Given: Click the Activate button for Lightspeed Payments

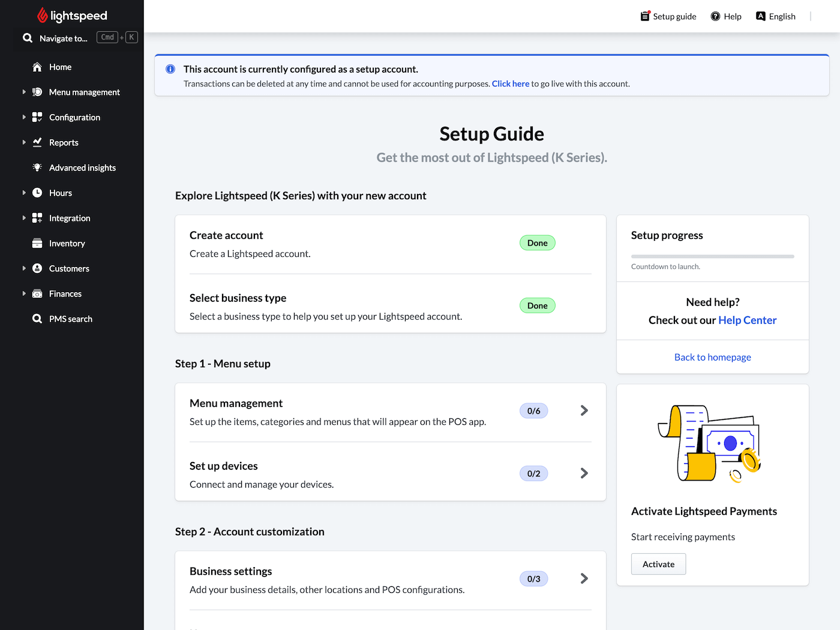Looking at the screenshot, I should 658,564.
